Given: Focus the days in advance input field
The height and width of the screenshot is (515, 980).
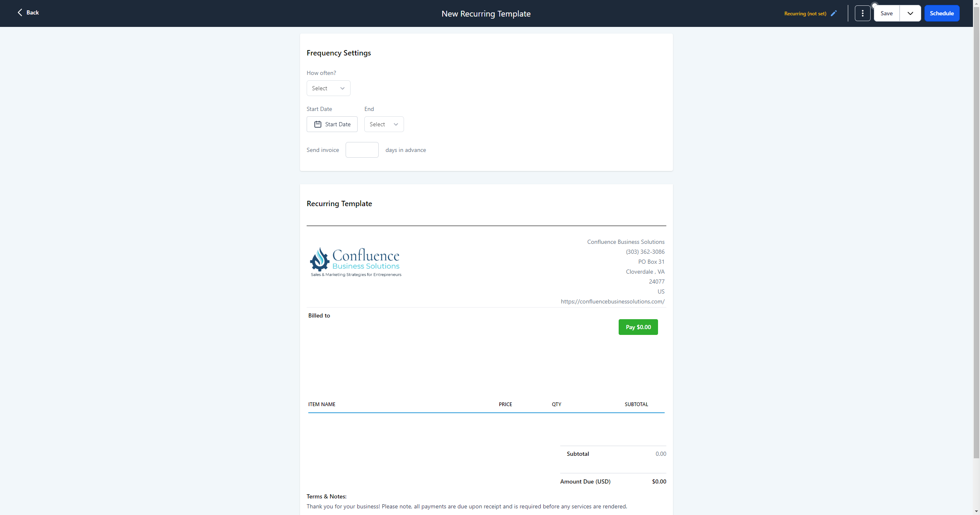Looking at the screenshot, I should click(x=362, y=150).
